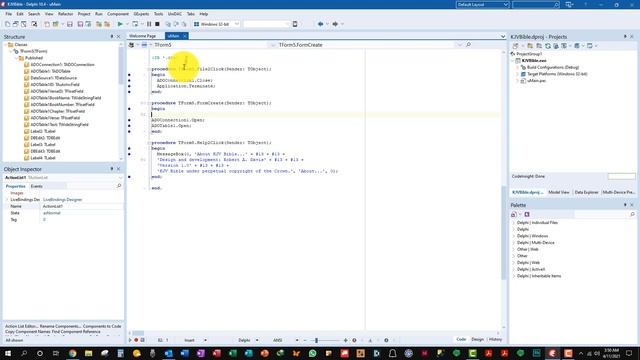The height and width of the screenshot is (360, 640).
Task: Expand the Target Platforms node
Action: [518, 74]
